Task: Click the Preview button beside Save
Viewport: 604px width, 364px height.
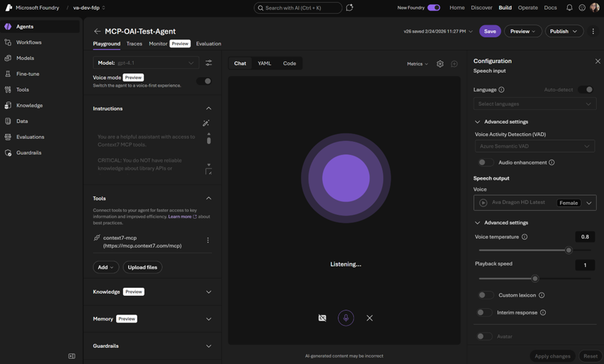Action: pyautogui.click(x=523, y=31)
